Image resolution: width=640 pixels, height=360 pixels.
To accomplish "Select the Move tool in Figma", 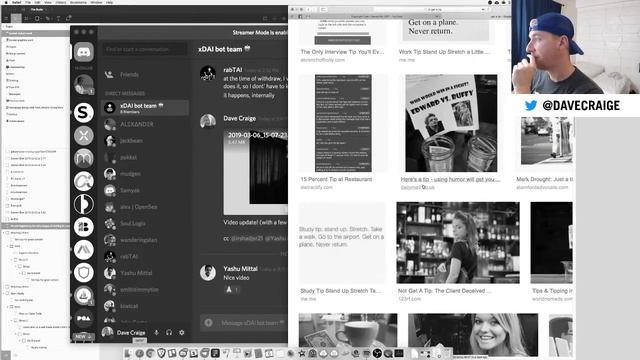I will (16, 18).
